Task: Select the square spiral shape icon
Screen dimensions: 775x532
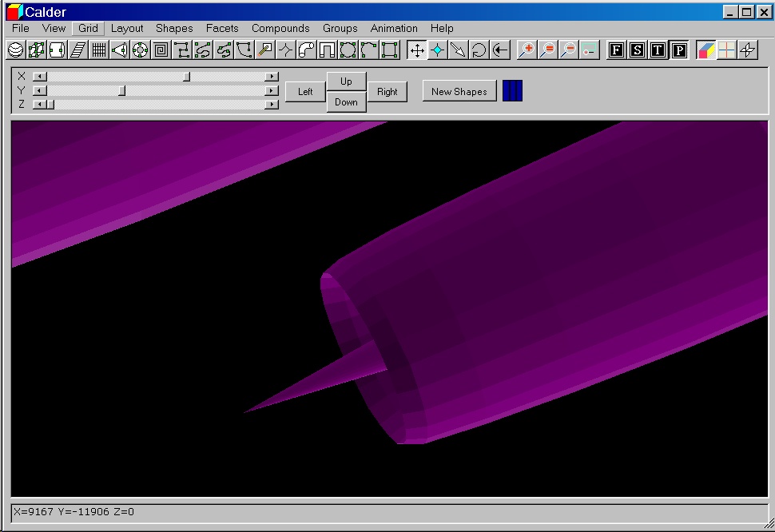Action: point(161,50)
